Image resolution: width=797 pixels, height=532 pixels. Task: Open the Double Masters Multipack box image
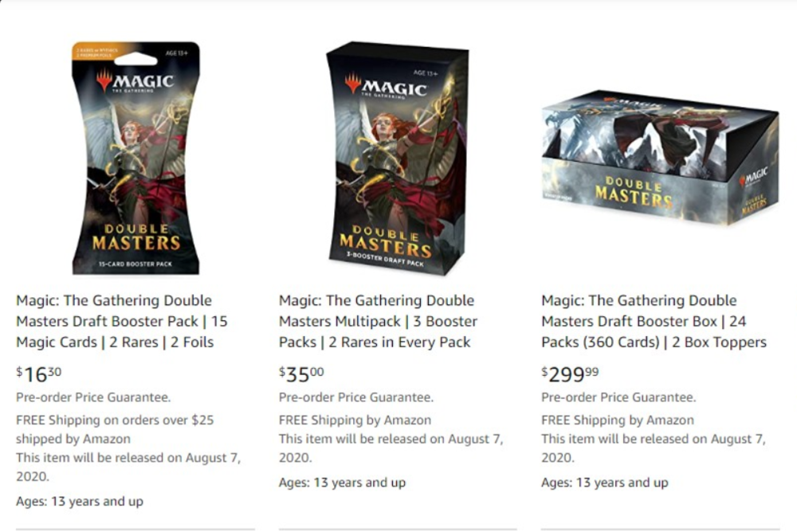[398, 158]
